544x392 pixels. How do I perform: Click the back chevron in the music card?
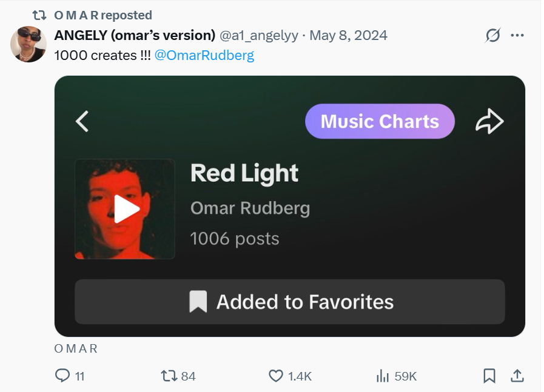[82, 121]
